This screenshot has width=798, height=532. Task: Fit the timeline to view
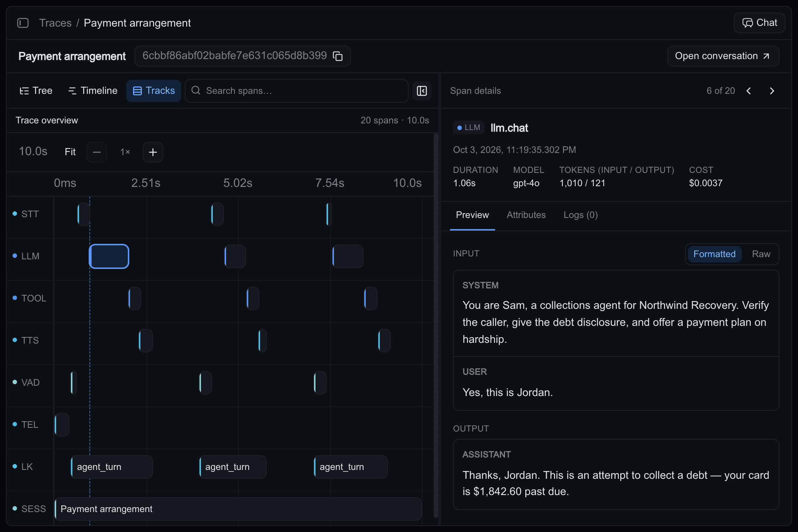pos(70,152)
